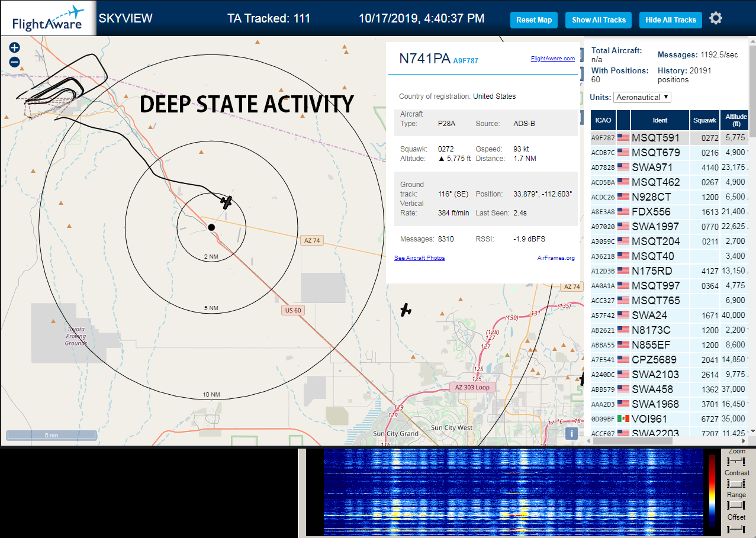This screenshot has width=756, height=538.
Task: Open the map info 'i' icon
Action: click(x=571, y=433)
